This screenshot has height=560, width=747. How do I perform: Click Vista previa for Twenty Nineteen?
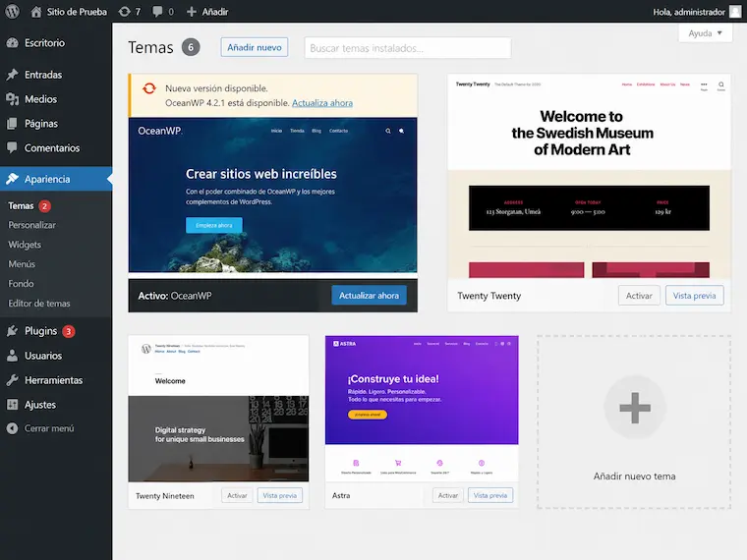coord(280,496)
